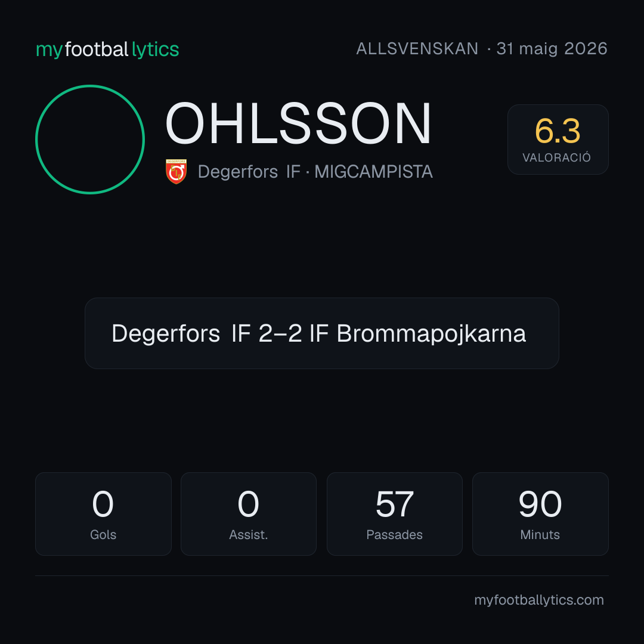Click the number 90 in Minuts
This screenshot has width=644, height=644.
[x=540, y=504]
